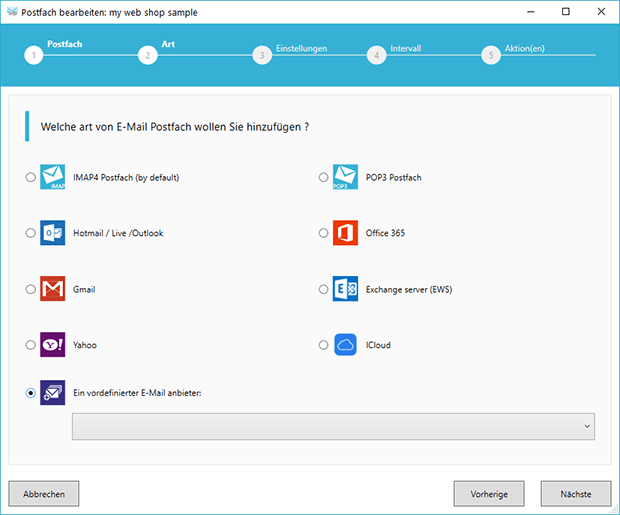Screen dimensions: 620x515
Task: Click 'ICloud' label text
Action: 378,345
